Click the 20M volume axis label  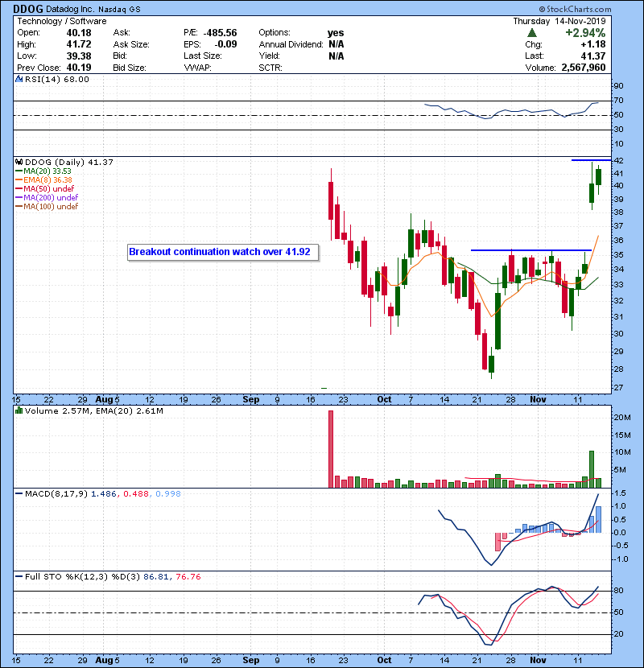coord(621,418)
